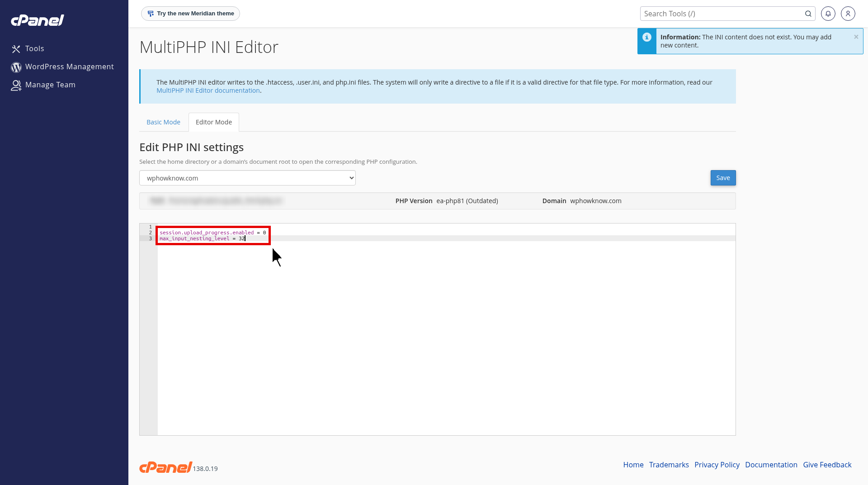Click the Domain wphowknow.com value text
868x485 pixels.
pos(595,201)
